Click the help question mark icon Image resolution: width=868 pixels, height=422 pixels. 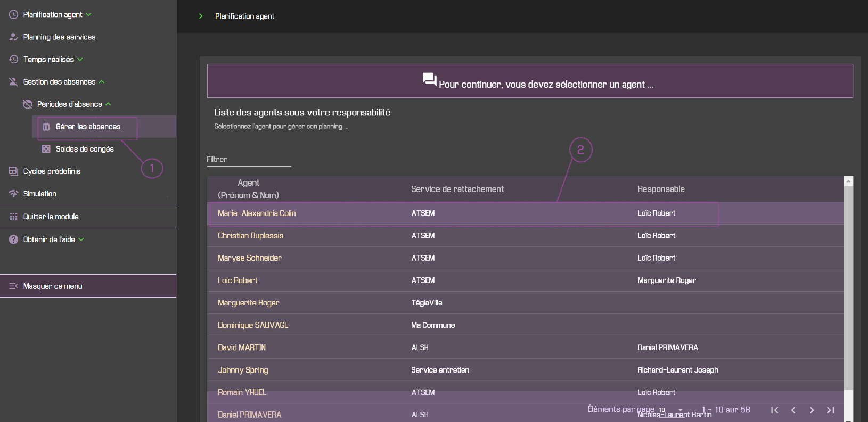[13, 239]
